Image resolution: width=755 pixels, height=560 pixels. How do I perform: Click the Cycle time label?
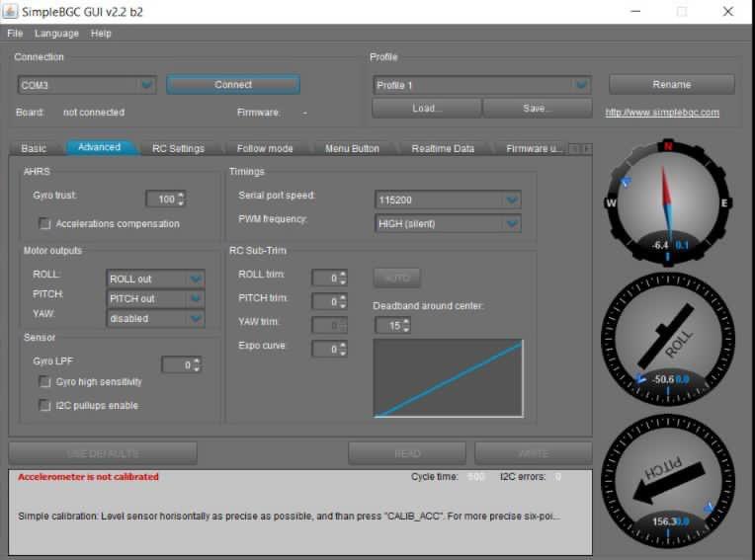(x=434, y=477)
